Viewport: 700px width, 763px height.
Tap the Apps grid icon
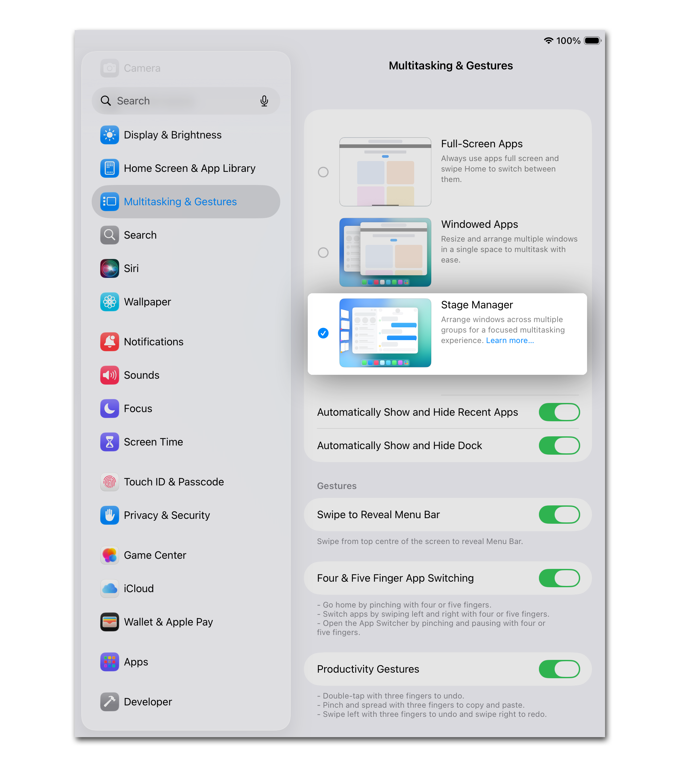(x=109, y=662)
